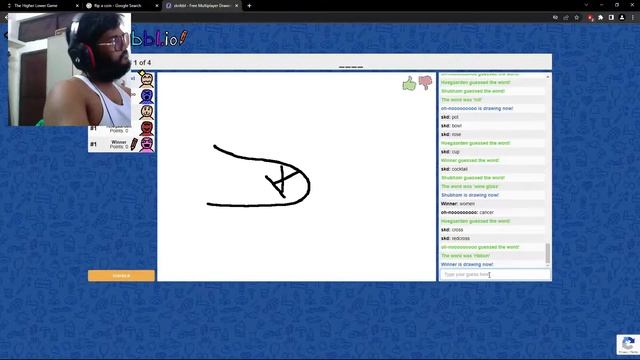Click the chat message 'skd: bowl'
Image resolution: width=640 pixels, height=360 pixels.
(x=451, y=126)
